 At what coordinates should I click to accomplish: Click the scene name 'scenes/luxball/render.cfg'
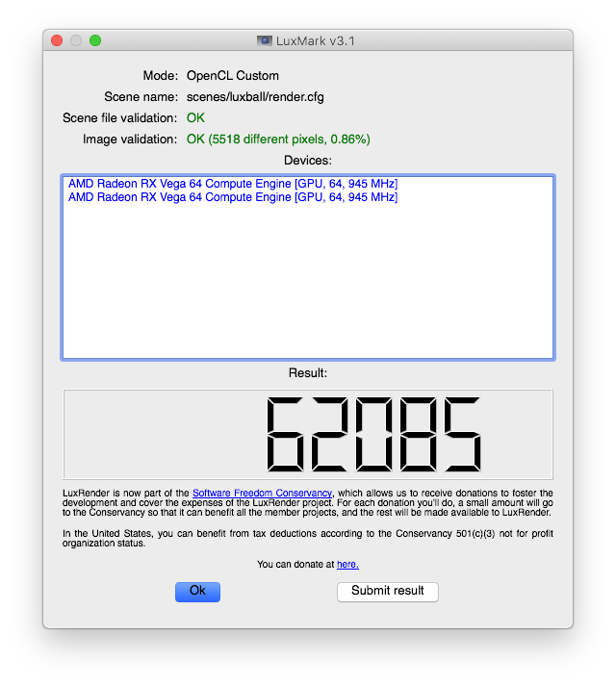click(x=255, y=96)
